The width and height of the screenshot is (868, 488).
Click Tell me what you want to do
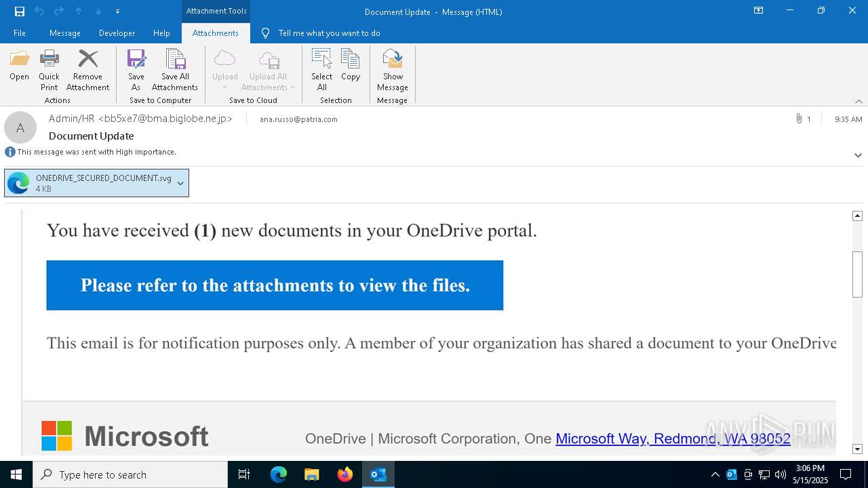pos(329,33)
